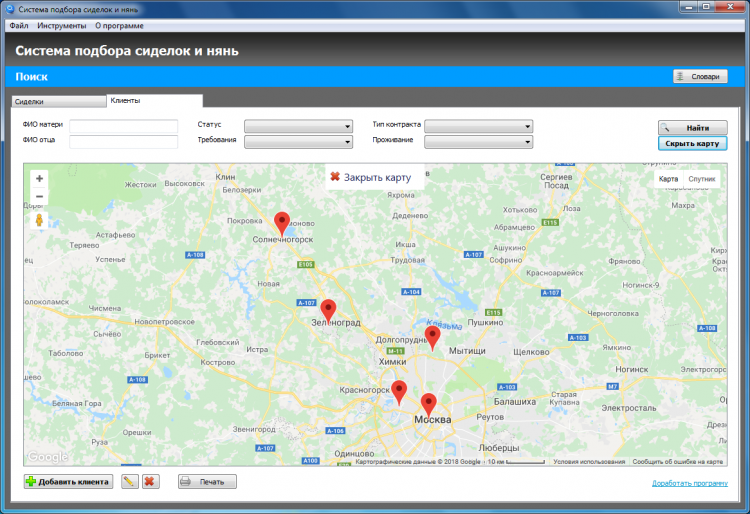This screenshot has width=750, height=514.
Task: Click the Найти search button
Action: pyautogui.click(x=693, y=128)
